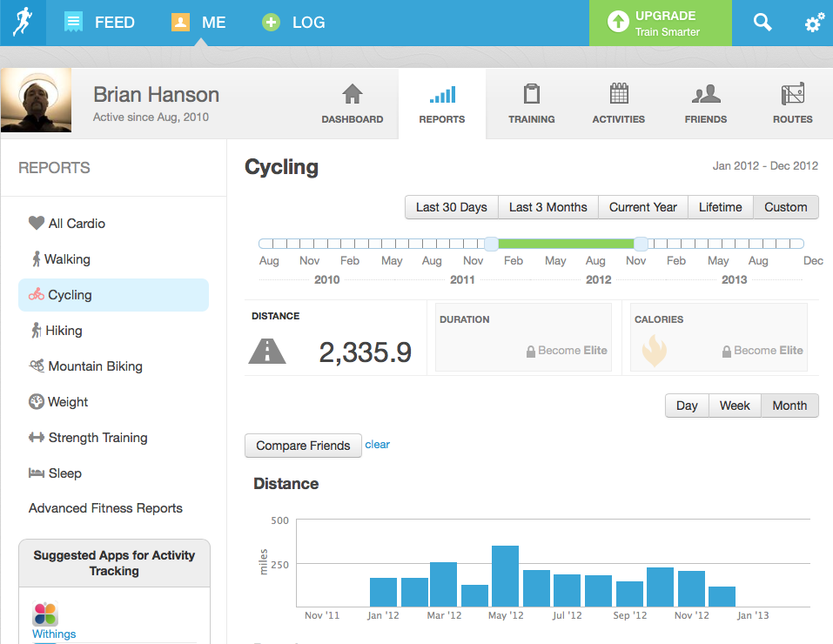Open the LOG tab in top navigation
This screenshot has width=833, height=644.
(294, 23)
